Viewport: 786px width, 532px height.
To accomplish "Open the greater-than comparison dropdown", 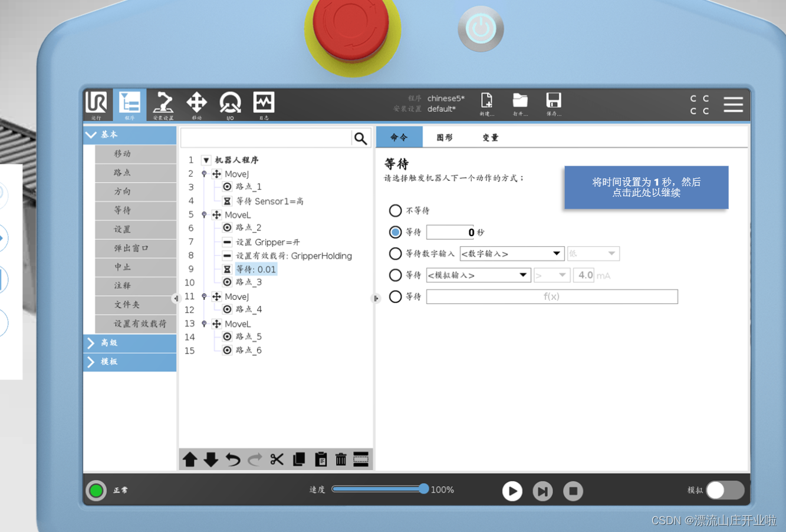I will pyautogui.click(x=551, y=275).
